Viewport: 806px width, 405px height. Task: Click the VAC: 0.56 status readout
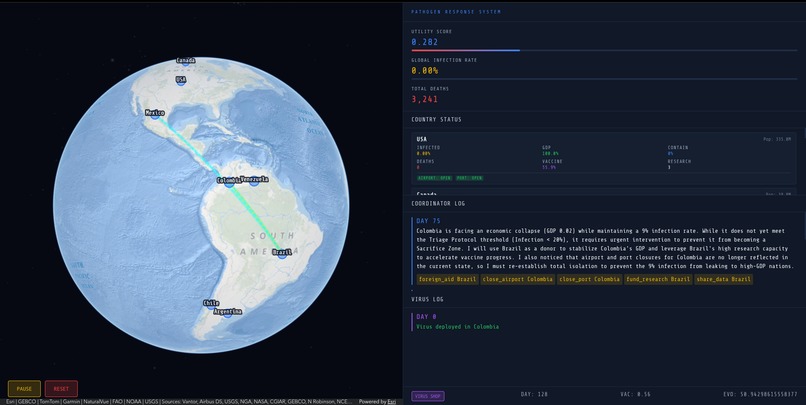click(635, 394)
